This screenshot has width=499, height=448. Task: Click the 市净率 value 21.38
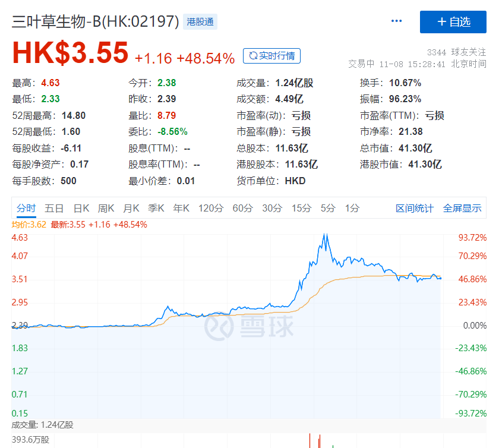point(411,131)
